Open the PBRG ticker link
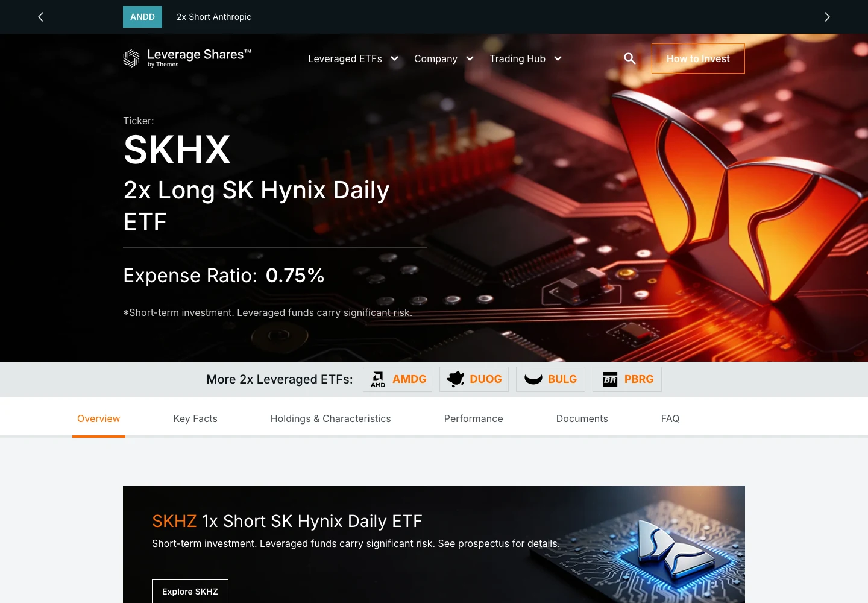 point(627,379)
